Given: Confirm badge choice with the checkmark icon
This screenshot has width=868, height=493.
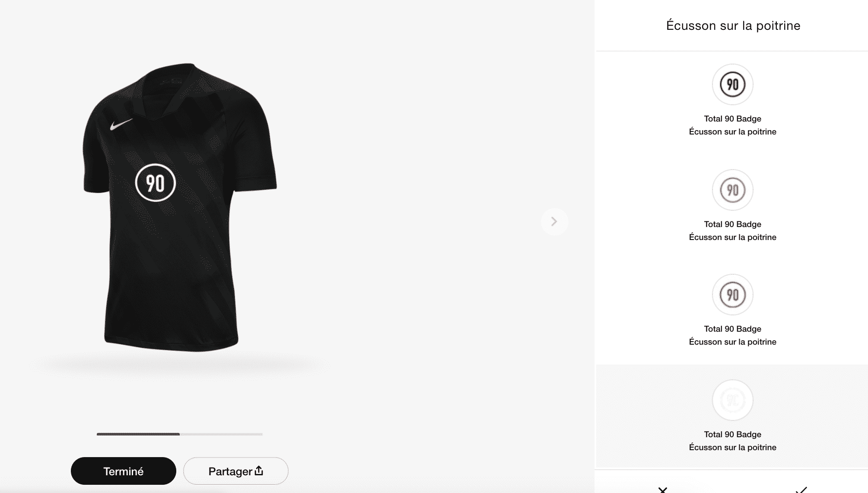Looking at the screenshot, I should 801,490.
